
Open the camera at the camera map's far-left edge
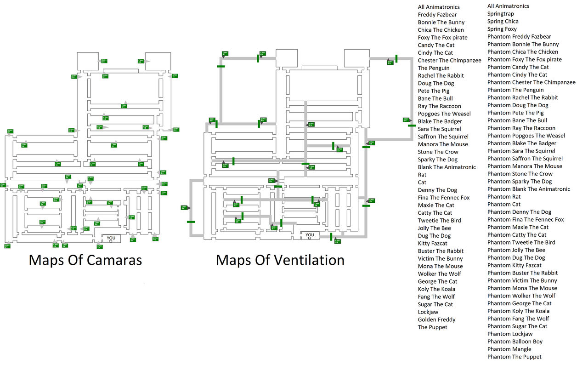click(x=3, y=185)
